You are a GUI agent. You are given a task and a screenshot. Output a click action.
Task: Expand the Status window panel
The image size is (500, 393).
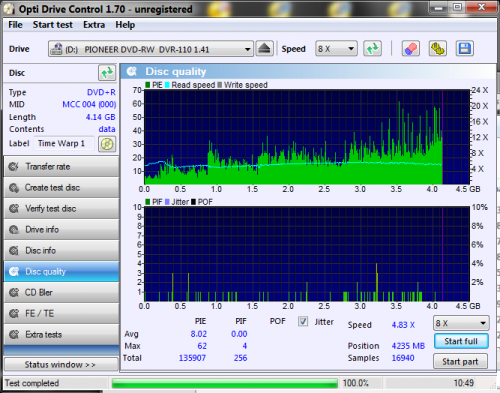[61, 364]
